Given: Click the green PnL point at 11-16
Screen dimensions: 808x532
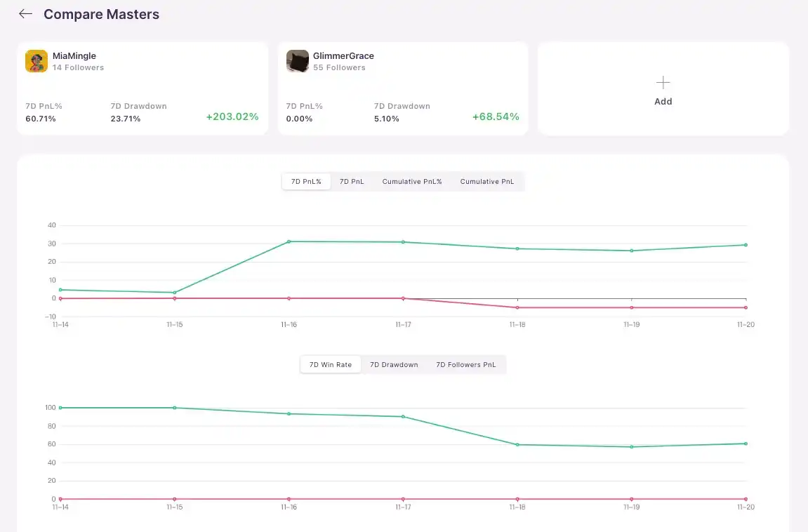Looking at the screenshot, I should pyautogui.click(x=289, y=241).
